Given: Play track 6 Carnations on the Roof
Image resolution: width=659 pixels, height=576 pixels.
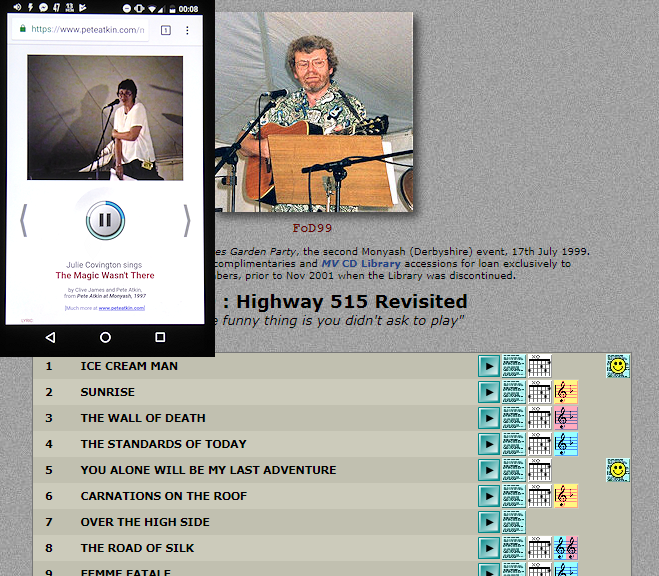Looking at the screenshot, I should pos(489,496).
